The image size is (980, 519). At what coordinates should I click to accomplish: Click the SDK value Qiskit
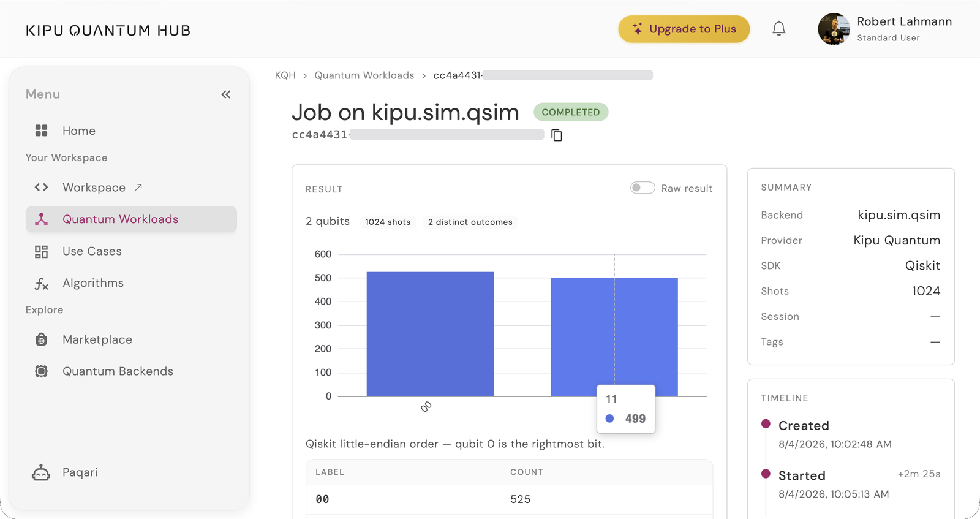(x=922, y=265)
